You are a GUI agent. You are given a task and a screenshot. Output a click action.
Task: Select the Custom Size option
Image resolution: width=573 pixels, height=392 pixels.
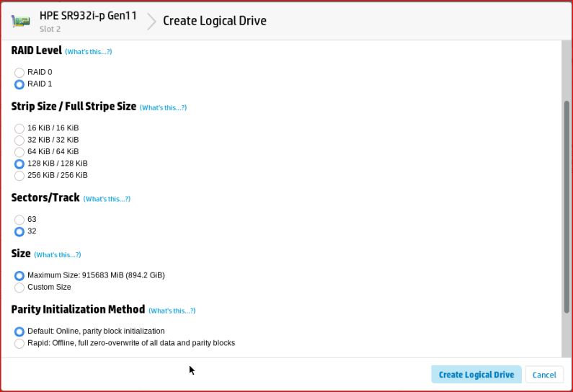click(19, 288)
